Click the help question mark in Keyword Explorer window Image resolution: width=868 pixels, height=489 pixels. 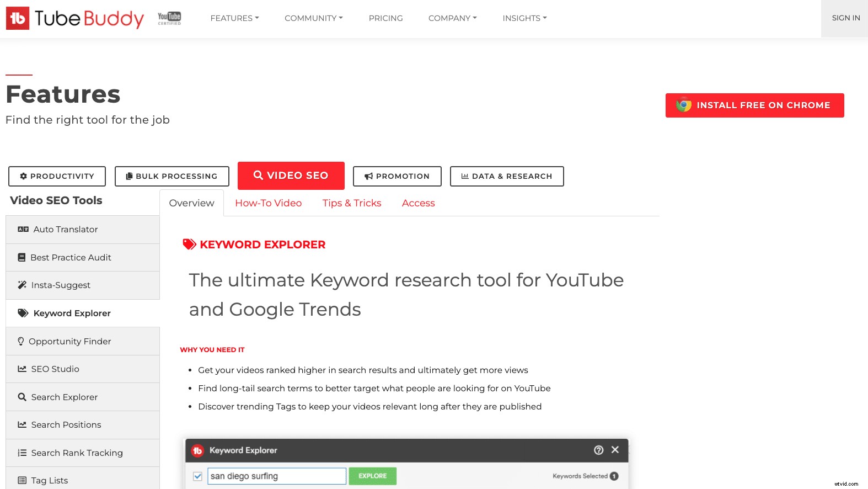(598, 450)
